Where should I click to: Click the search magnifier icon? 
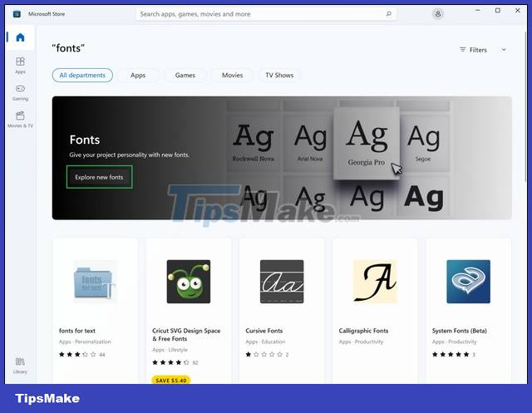pos(389,14)
